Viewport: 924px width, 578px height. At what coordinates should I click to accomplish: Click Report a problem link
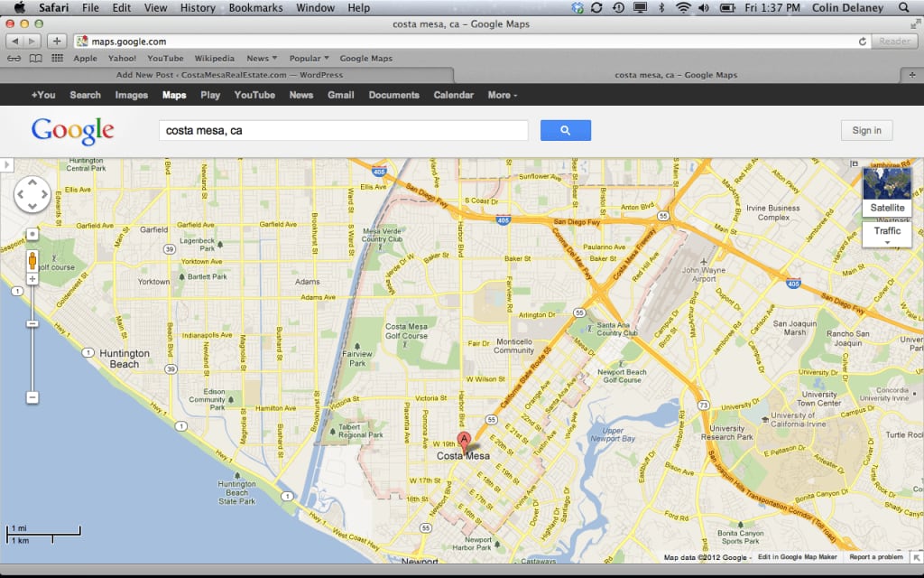(875, 556)
